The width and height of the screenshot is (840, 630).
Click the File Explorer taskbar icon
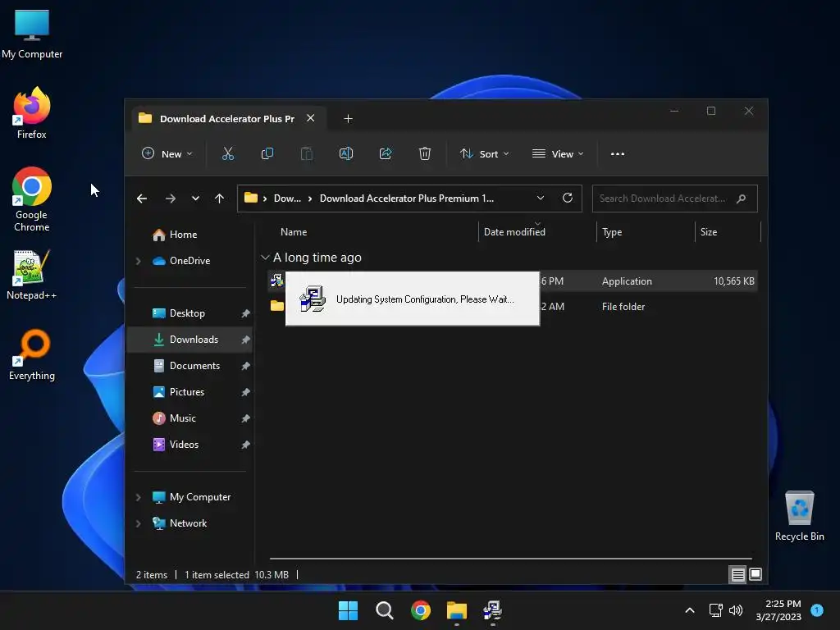pos(457,610)
